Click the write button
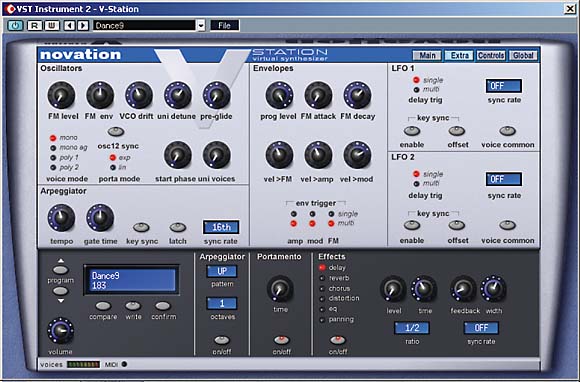The image size is (580, 382). [x=133, y=306]
